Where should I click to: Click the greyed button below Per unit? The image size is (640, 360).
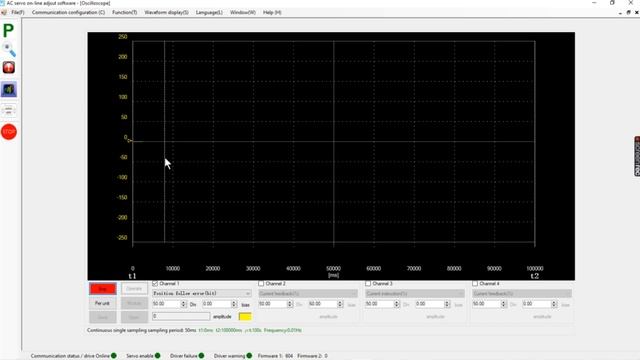pos(102,317)
